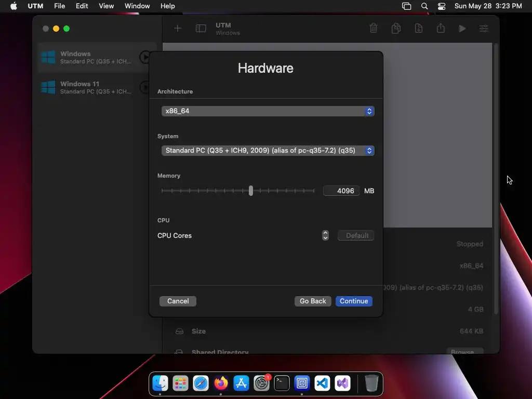Open Safari from the Dock
The width and height of the screenshot is (532, 399).
201,383
